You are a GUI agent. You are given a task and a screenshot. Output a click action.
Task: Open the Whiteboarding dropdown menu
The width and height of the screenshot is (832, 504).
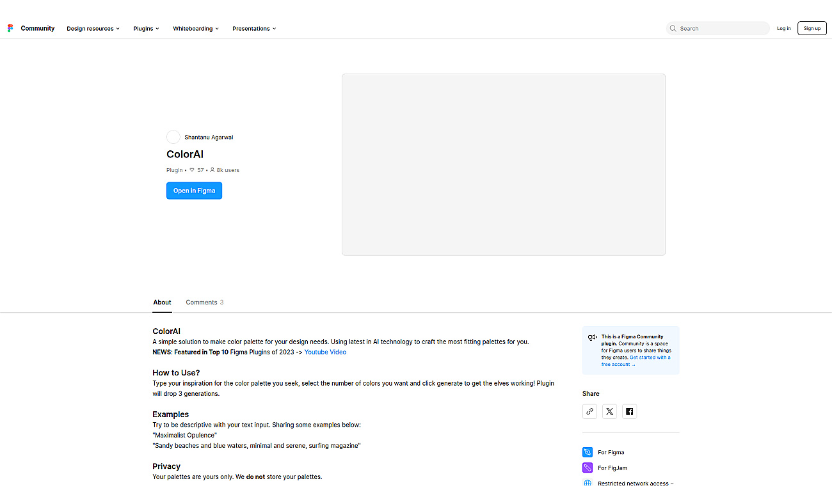196,28
